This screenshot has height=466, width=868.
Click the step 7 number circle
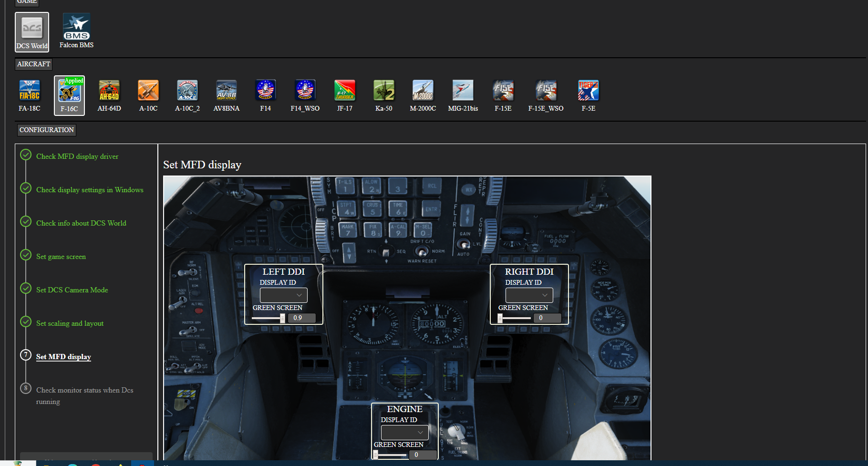[x=26, y=355]
